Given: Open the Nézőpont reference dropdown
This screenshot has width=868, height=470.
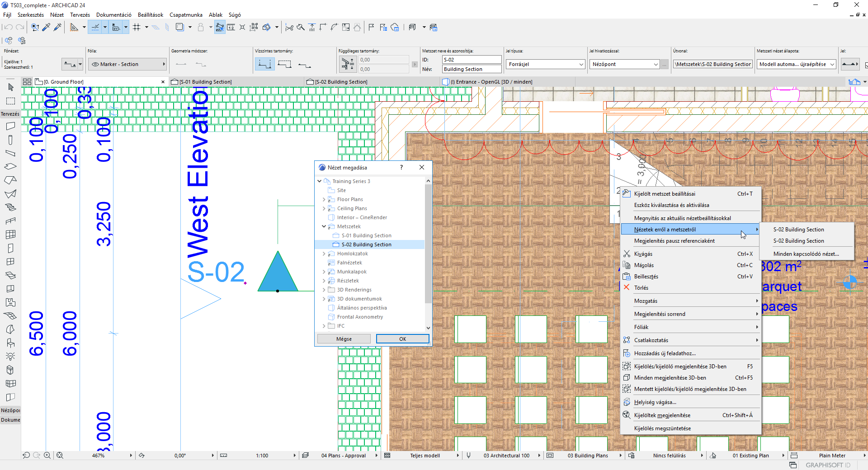Looking at the screenshot, I should pos(624,64).
